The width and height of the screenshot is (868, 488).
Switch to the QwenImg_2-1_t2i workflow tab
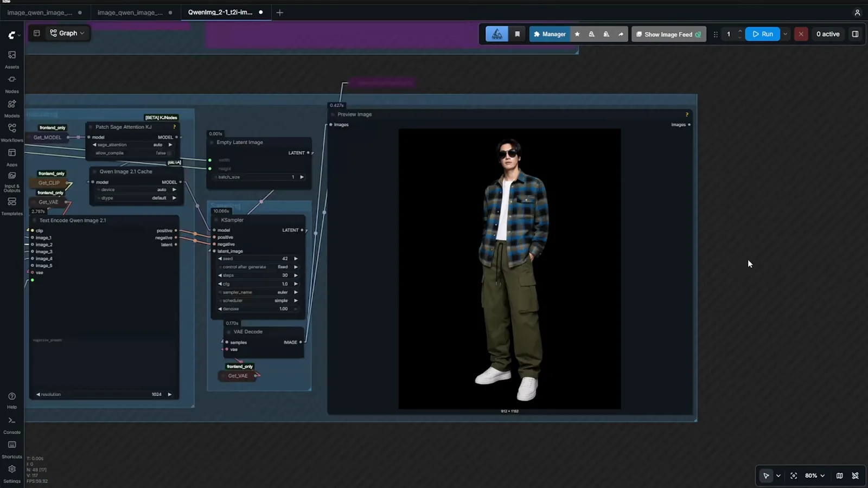(225, 12)
